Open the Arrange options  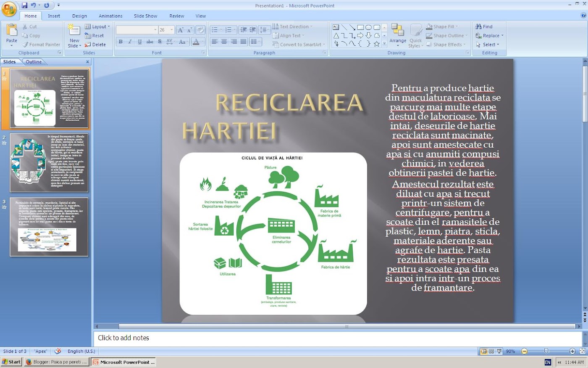point(398,35)
